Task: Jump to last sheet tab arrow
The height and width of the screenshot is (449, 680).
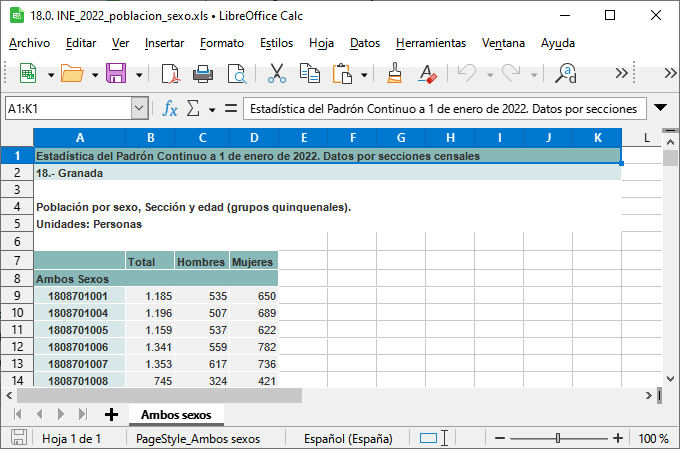Action: click(x=82, y=414)
